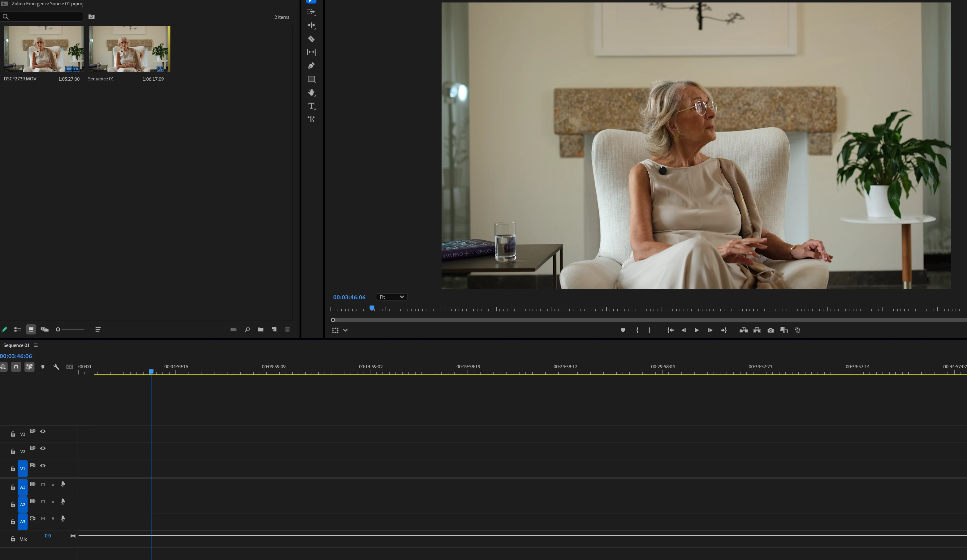Select the Ripple Edit tool

[x=311, y=25]
